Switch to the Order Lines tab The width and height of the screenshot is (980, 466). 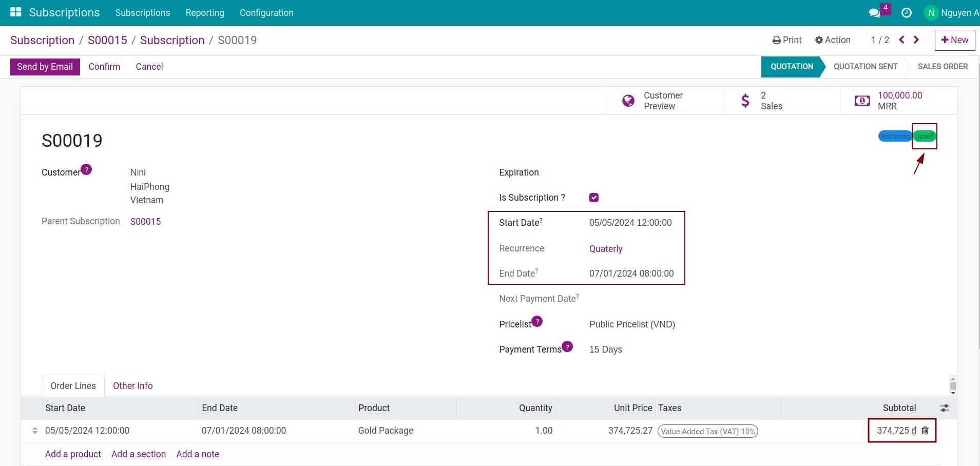coord(73,386)
